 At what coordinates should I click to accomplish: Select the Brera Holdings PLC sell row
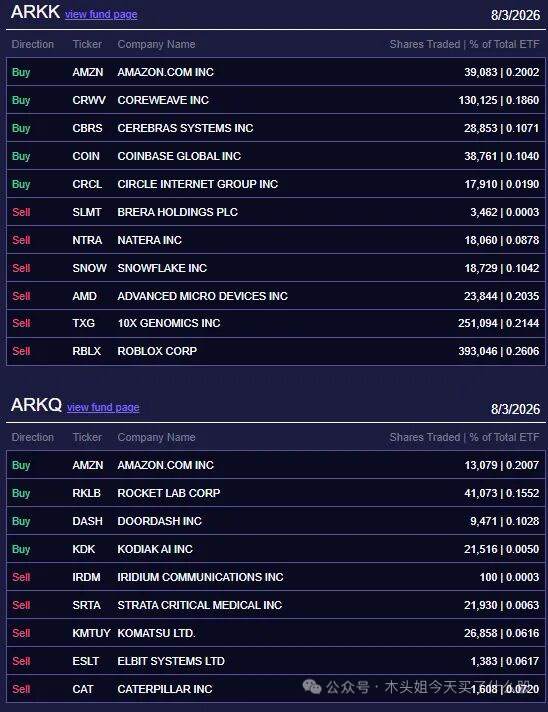coord(276,212)
